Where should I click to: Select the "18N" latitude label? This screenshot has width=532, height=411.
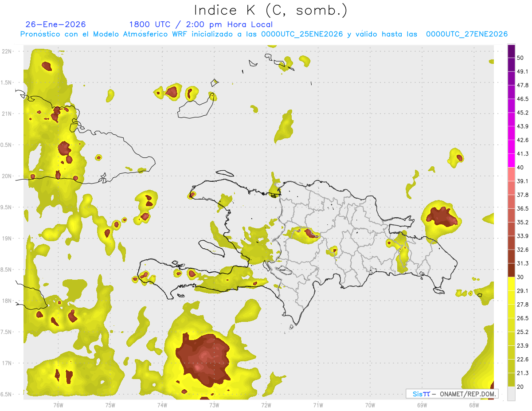pos(8,301)
